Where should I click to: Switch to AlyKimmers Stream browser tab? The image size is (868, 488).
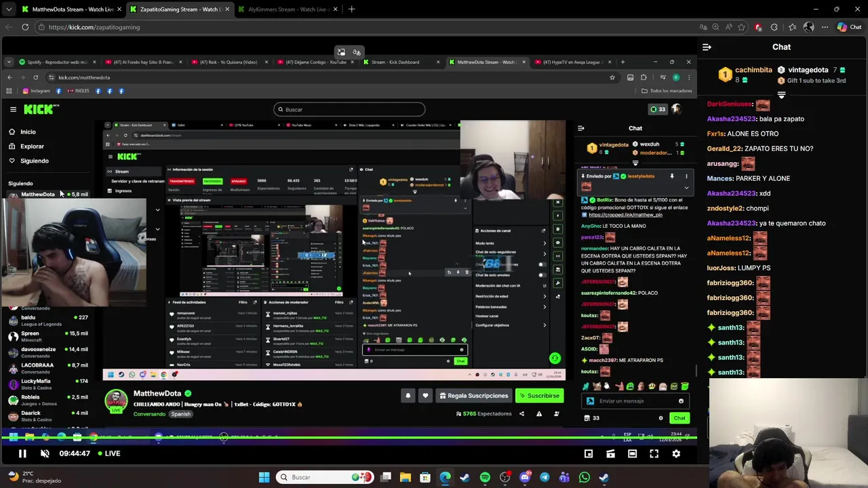(x=288, y=9)
